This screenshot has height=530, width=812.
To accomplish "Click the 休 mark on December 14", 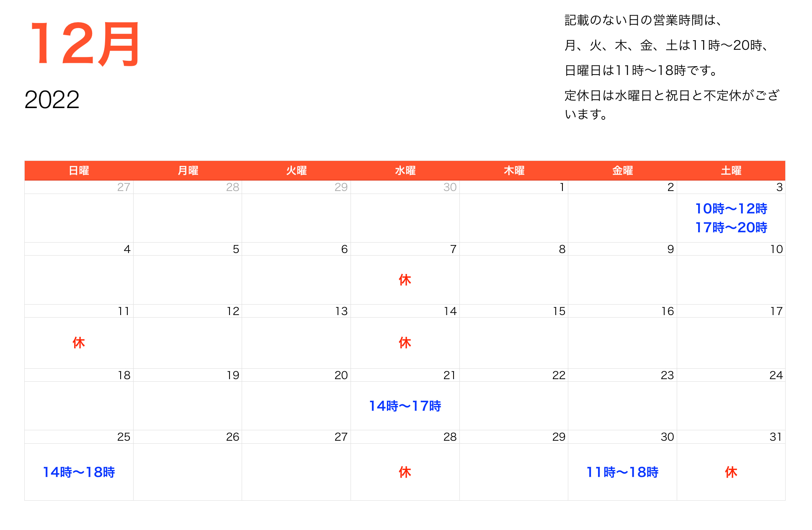I will tap(405, 343).
